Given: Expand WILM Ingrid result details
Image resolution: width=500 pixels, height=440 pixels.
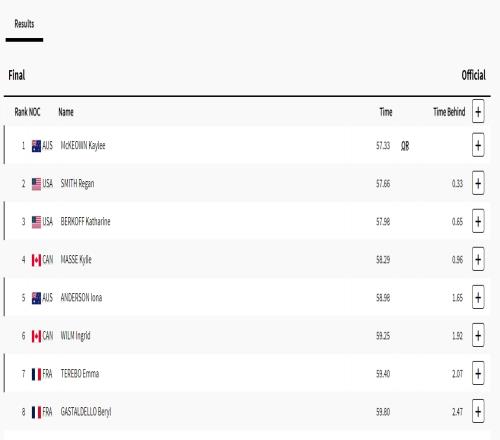Looking at the screenshot, I should tap(478, 335).
